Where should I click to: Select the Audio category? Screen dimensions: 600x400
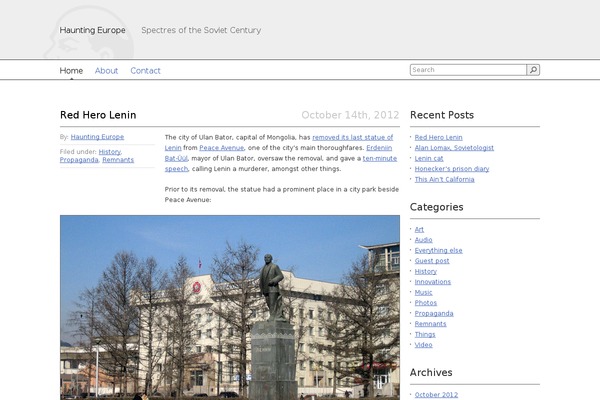(x=424, y=240)
